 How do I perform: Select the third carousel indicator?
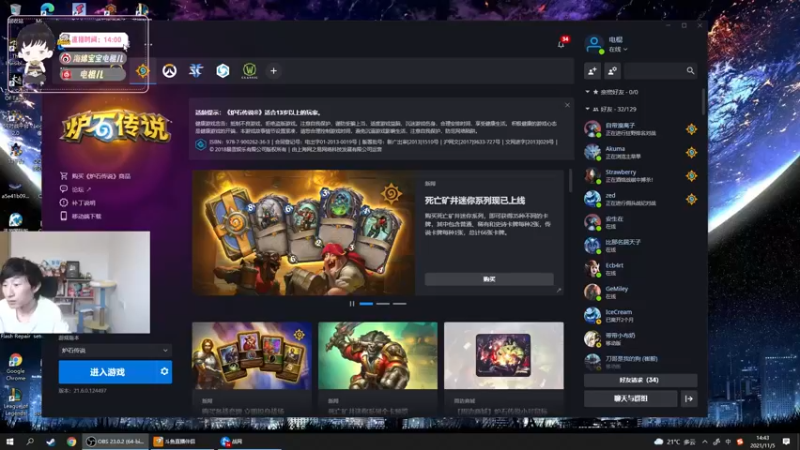point(399,304)
